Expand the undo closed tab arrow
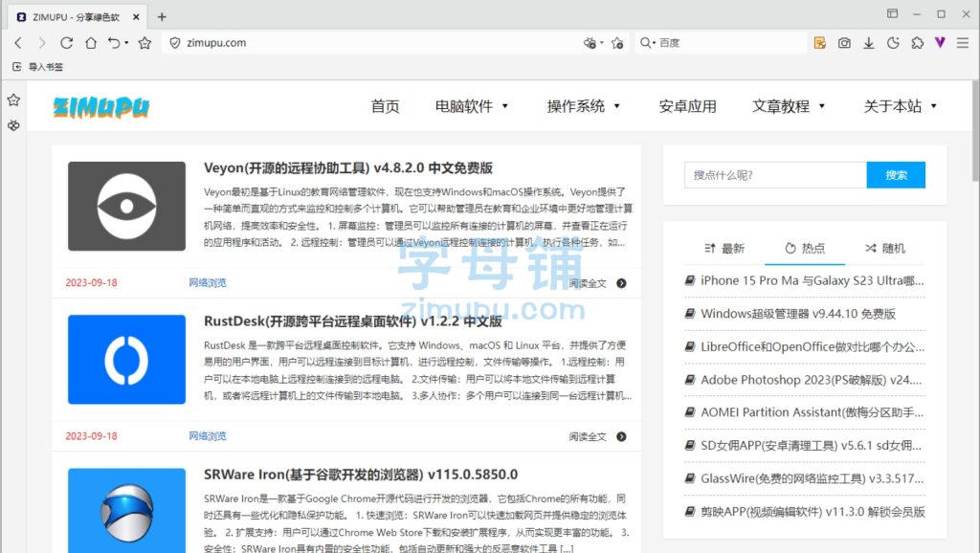Screen dimensions: 980x553 click(126, 42)
